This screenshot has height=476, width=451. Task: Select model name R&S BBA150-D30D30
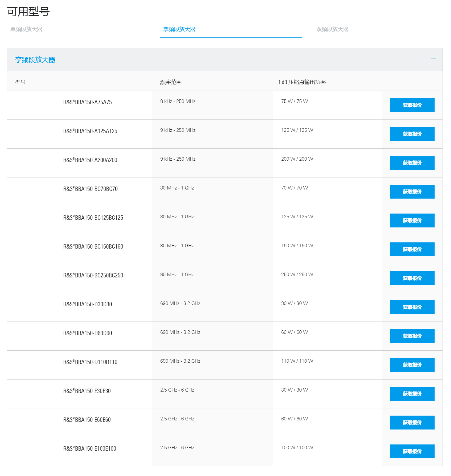tap(88, 304)
